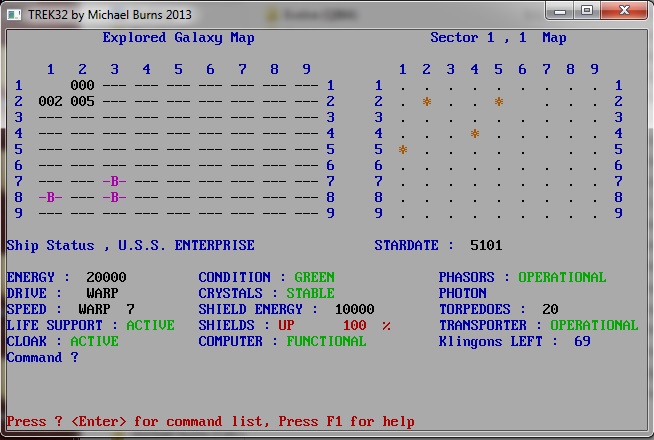Click the TRANSPORTER status OPERATIONAL

(594, 325)
